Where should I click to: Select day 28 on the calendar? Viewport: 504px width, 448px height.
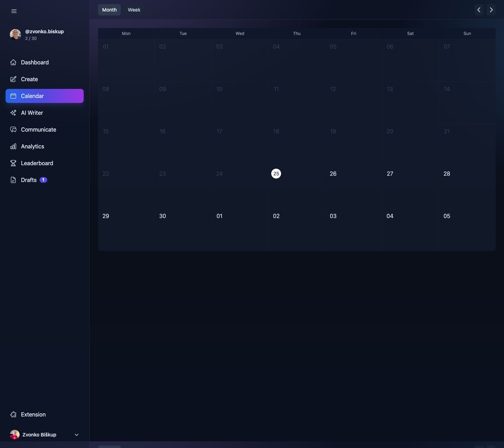coord(447,174)
